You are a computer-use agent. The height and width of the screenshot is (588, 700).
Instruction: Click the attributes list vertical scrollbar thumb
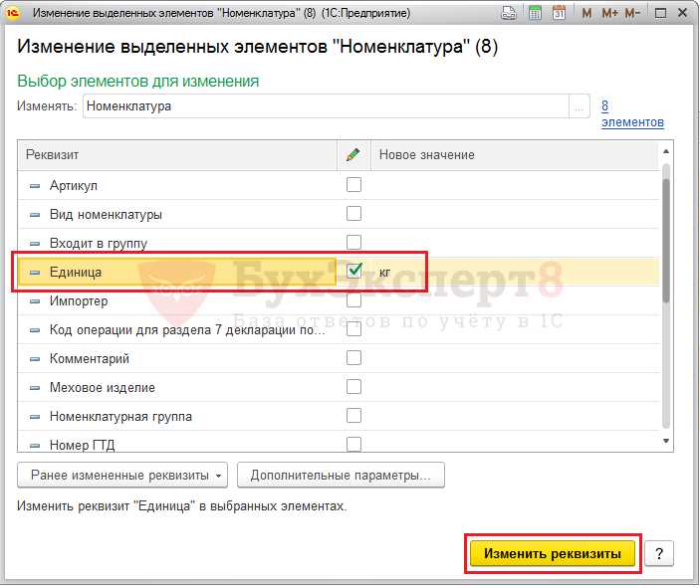click(x=665, y=241)
